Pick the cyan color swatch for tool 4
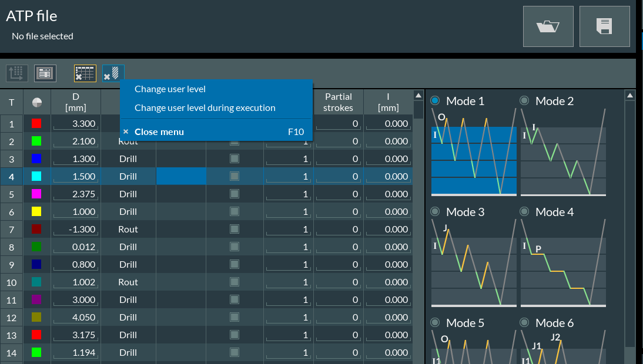The height and width of the screenshot is (364, 643). pos(36,176)
